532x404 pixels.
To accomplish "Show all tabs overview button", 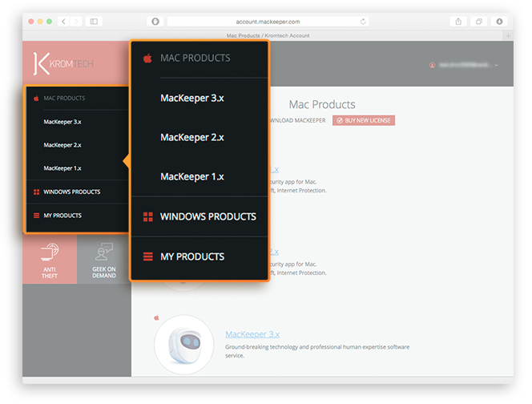I will 479,22.
